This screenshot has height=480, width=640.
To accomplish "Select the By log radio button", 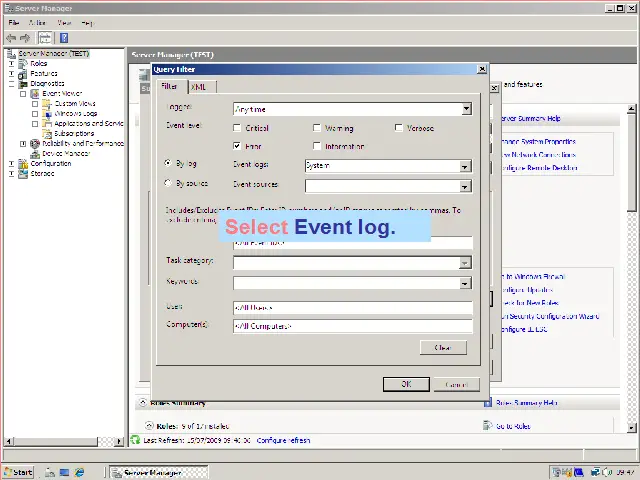I will (x=167, y=163).
